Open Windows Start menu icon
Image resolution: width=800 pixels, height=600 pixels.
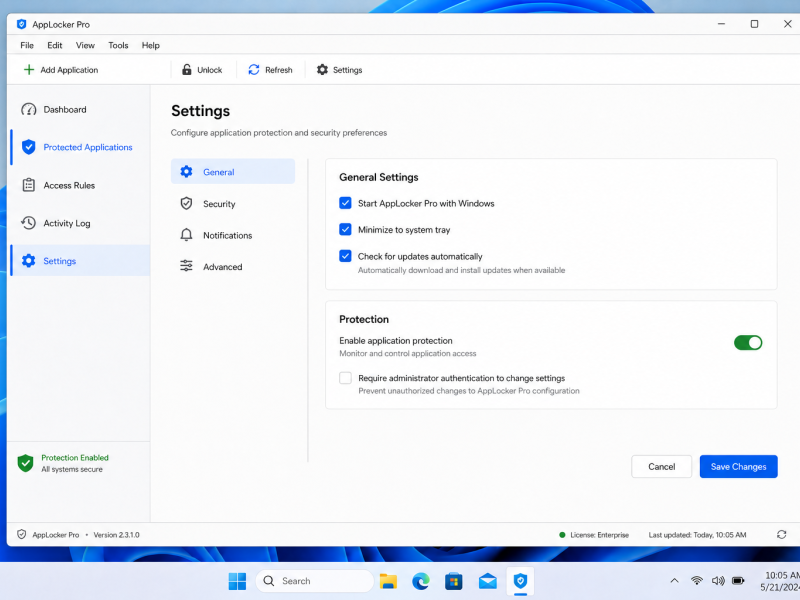(x=237, y=581)
